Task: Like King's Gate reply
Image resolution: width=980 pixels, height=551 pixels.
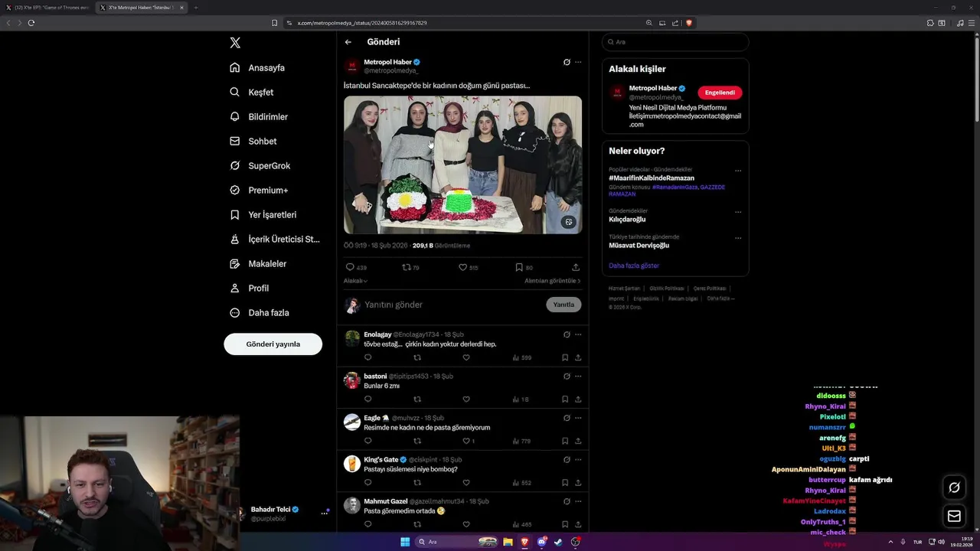Action: [x=465, y=483]
